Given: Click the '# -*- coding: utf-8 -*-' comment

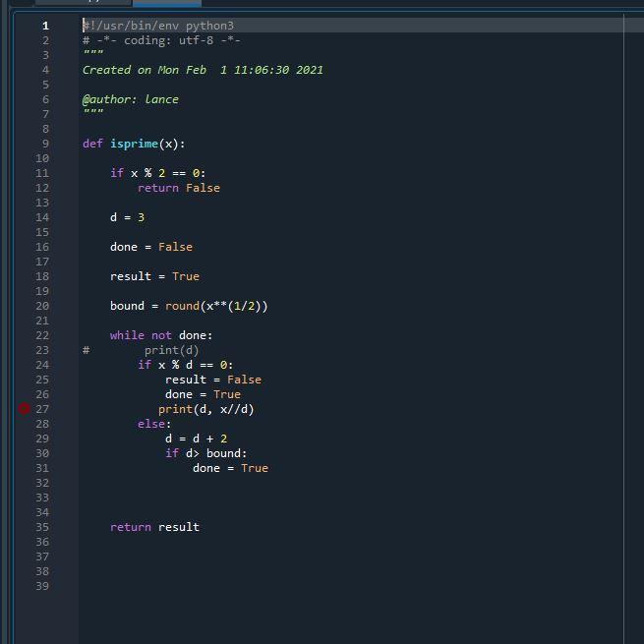Looking at the screenshot, I should [x=161, y=40].
